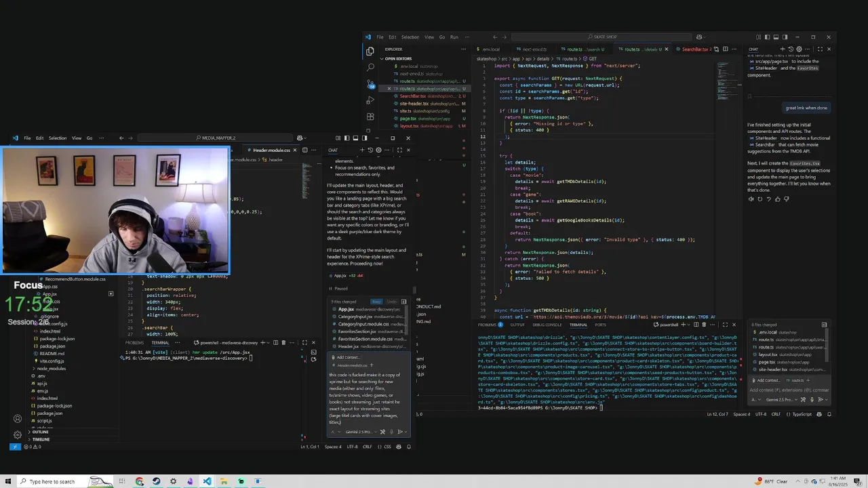The image size is (868, 488).
Task: Split terminal in SKATE SHOP panel
Action: pos(696,325)
